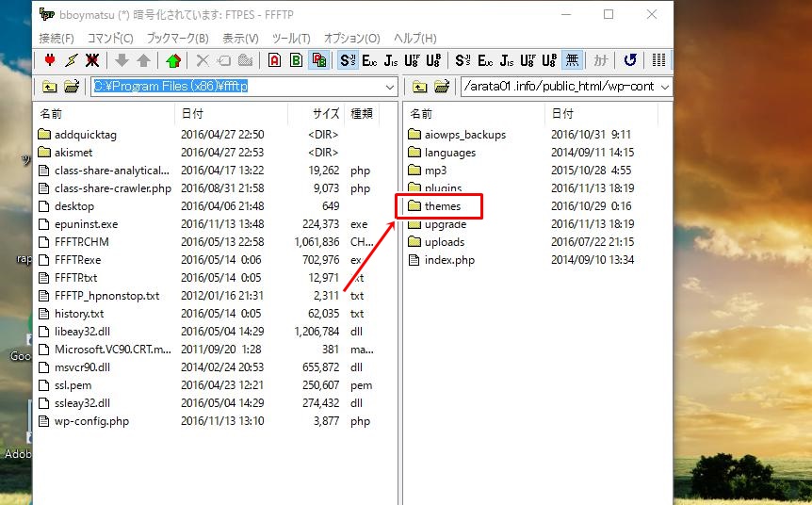This screenshot has height=505, width=812.
Task: Enable ASCII transfer mode (red A)
Action: (x=274, y=60)
